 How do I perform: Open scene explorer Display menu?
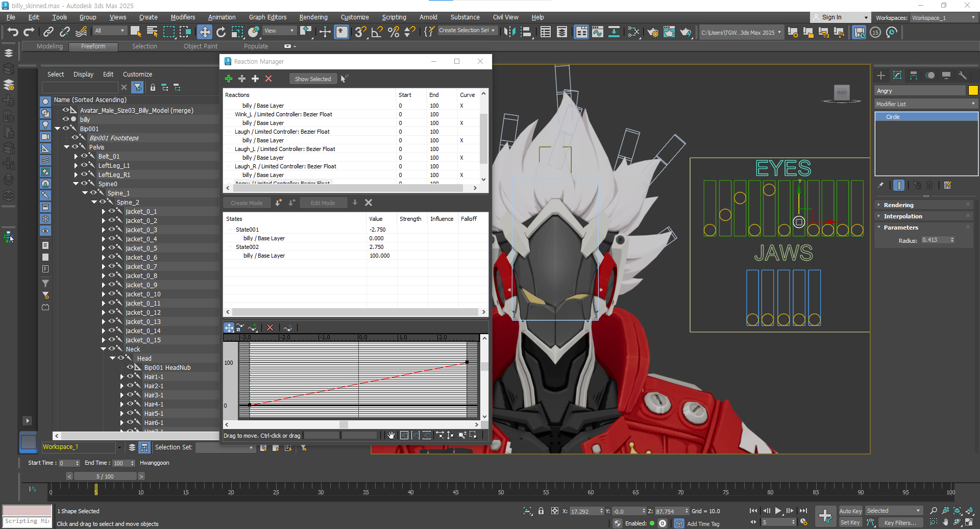click(x=83, y=74)
